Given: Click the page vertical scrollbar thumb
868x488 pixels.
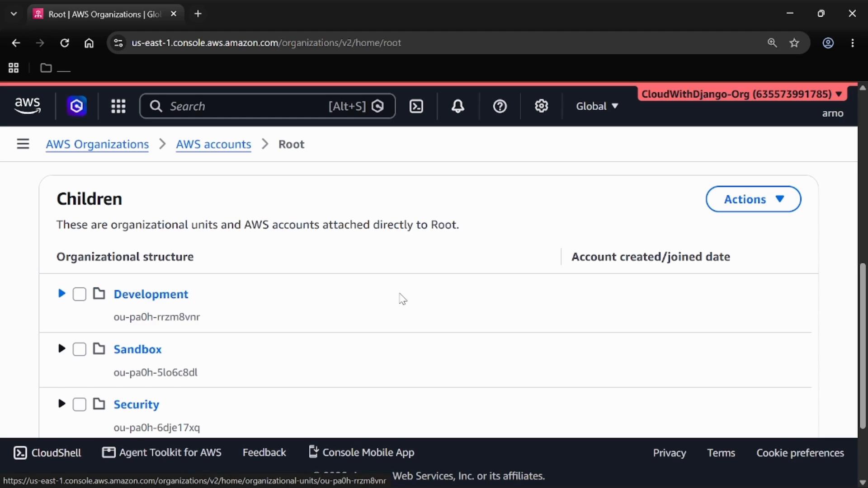Looking at the screenshot, I should [x=863, y=346].
